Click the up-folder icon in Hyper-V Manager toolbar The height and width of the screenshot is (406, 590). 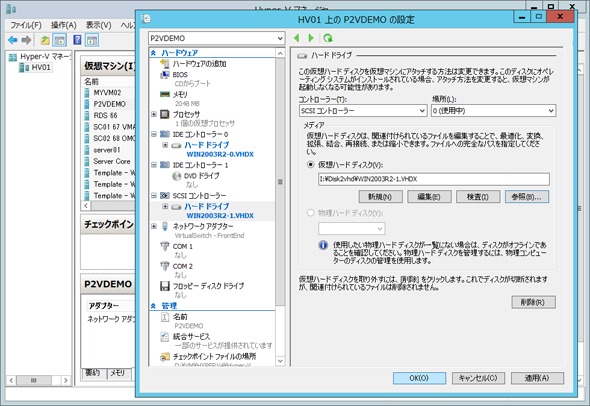[x=45, y=40]
